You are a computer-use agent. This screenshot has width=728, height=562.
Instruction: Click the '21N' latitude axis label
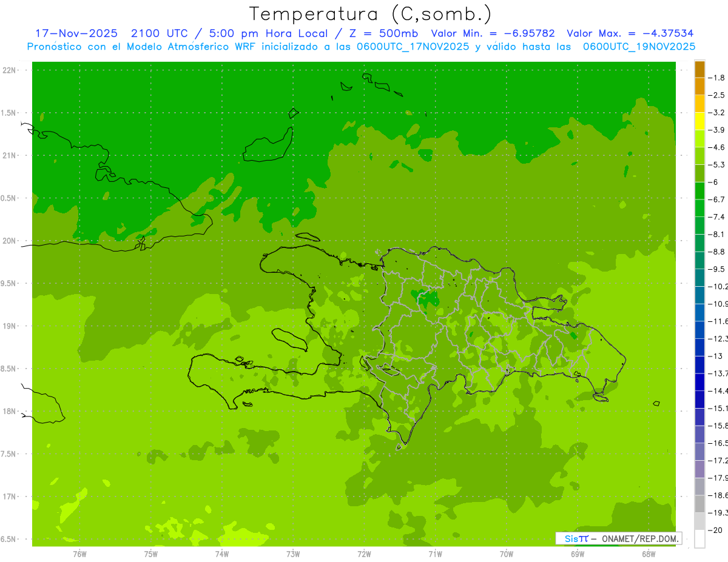click(9, 155)
